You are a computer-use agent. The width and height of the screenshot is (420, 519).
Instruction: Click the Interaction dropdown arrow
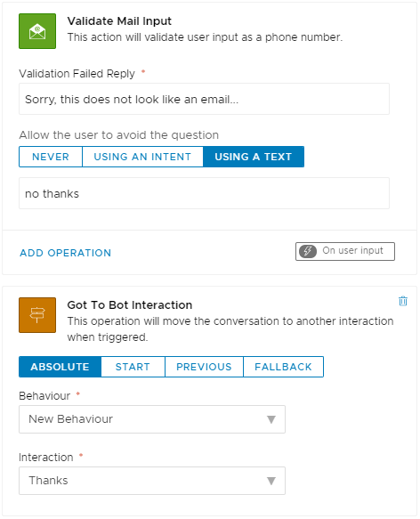(271, 481)
